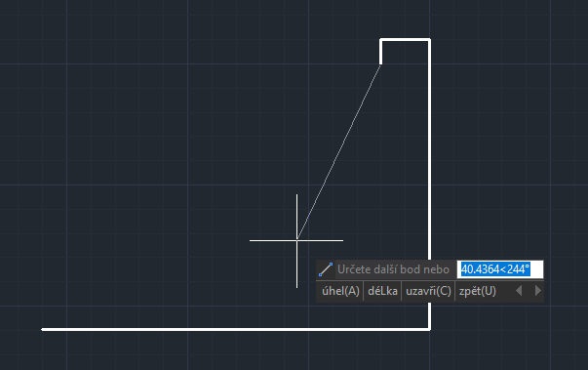Click the top-right corner of white polyline
The height and width of the screenshot is (370, 588).
[429, 40]
